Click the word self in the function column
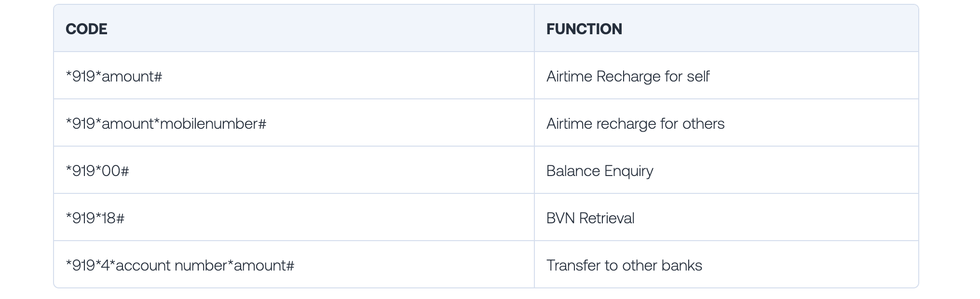This screenshot has height=299, width=980. [698, 76]
